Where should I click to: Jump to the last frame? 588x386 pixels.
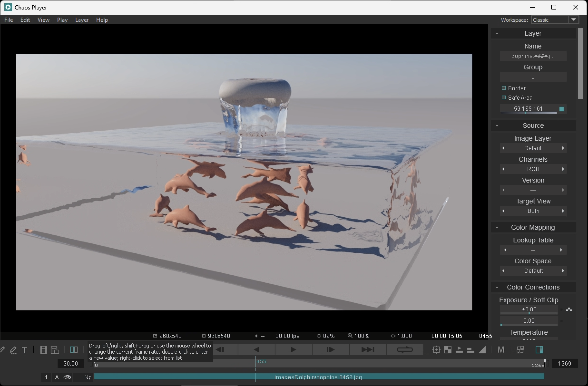tap(368, 350)
